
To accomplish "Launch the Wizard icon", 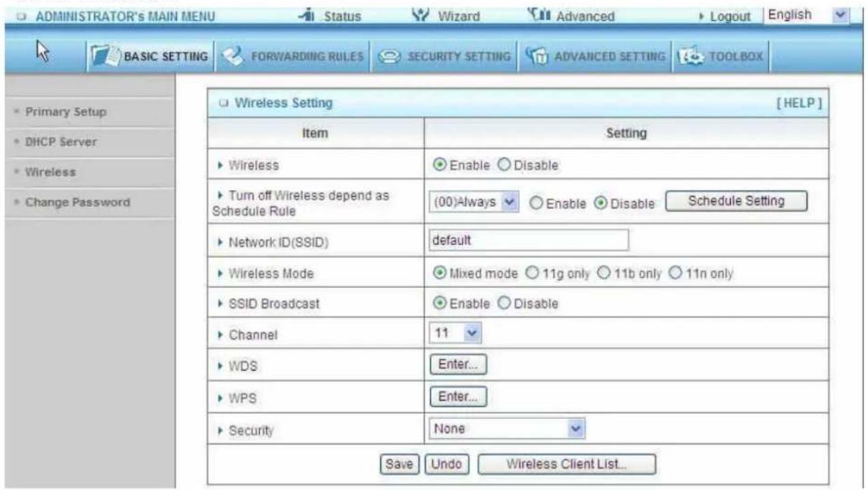I will click(421, 14).
